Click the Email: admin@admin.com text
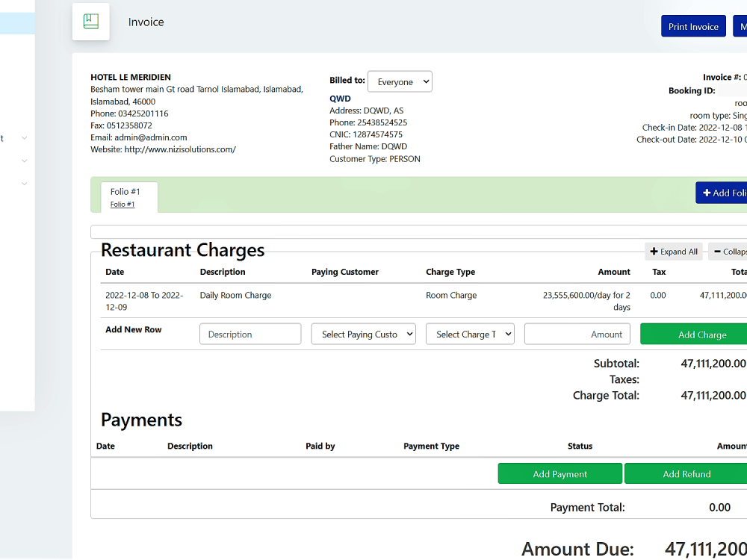 point(139,137)
